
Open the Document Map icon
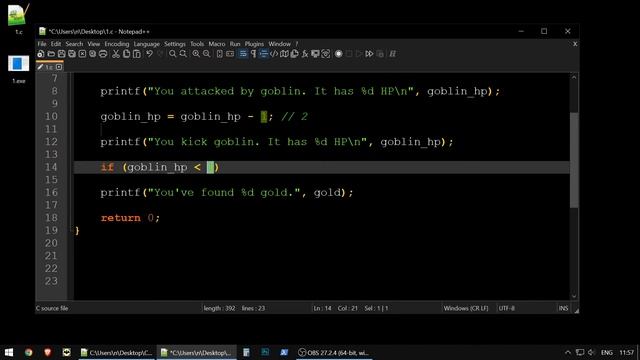[284, 54]
